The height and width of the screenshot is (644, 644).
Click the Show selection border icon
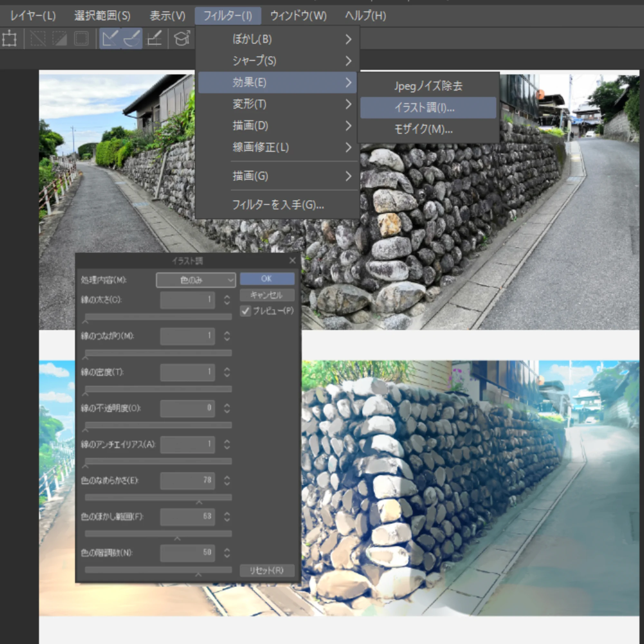point(81,39)
